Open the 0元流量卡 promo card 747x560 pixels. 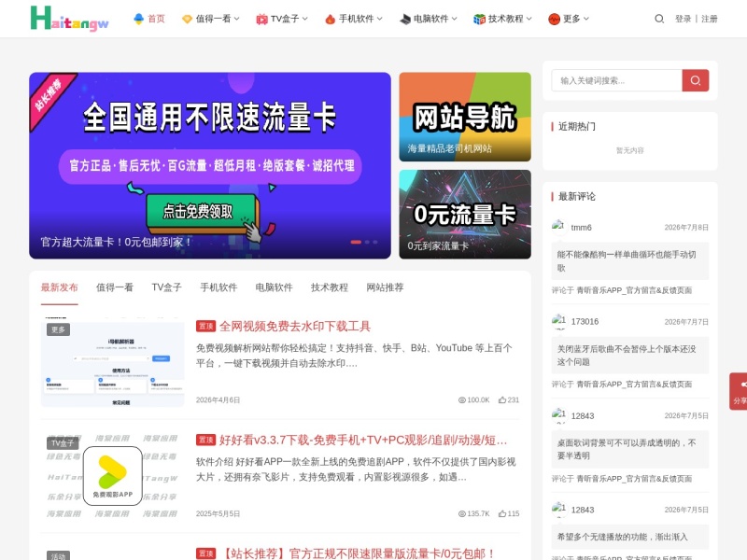(465, 215)
